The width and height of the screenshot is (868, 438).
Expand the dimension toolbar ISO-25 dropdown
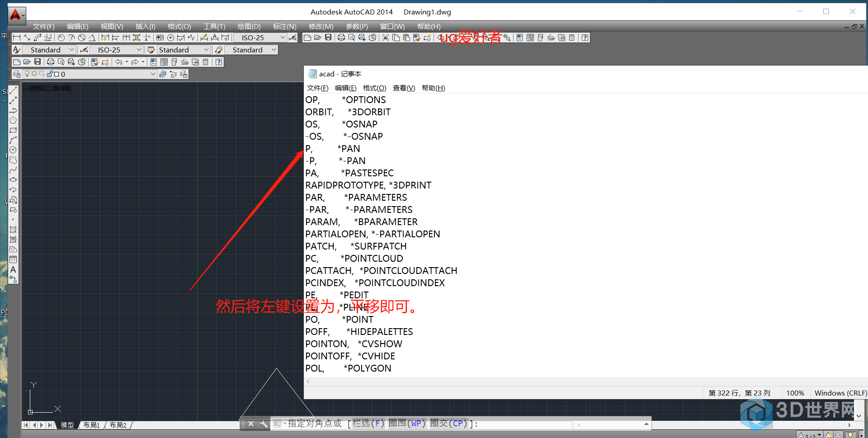coord(283,38)
